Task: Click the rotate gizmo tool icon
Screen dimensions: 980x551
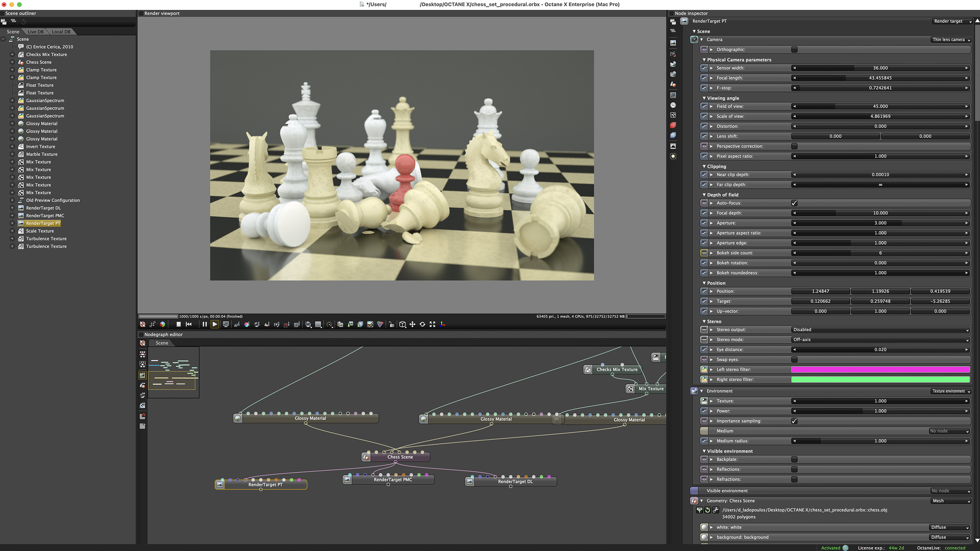Action: 422,324
